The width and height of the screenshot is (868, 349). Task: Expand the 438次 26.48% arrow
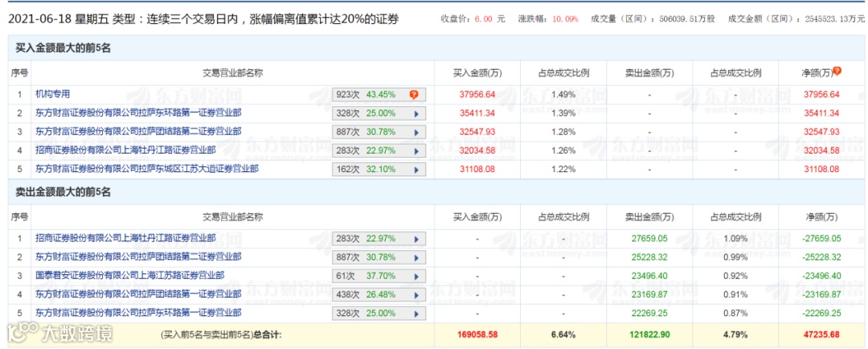click(416, 294)
